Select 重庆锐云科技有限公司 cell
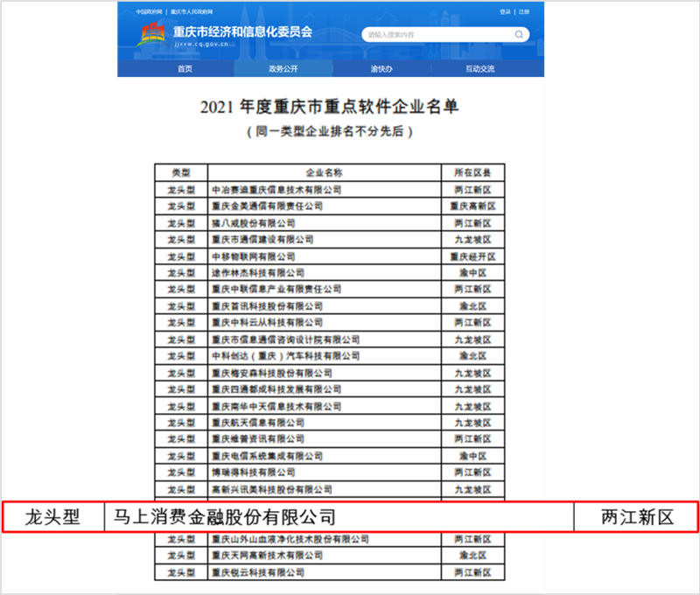 click(325, 572)
